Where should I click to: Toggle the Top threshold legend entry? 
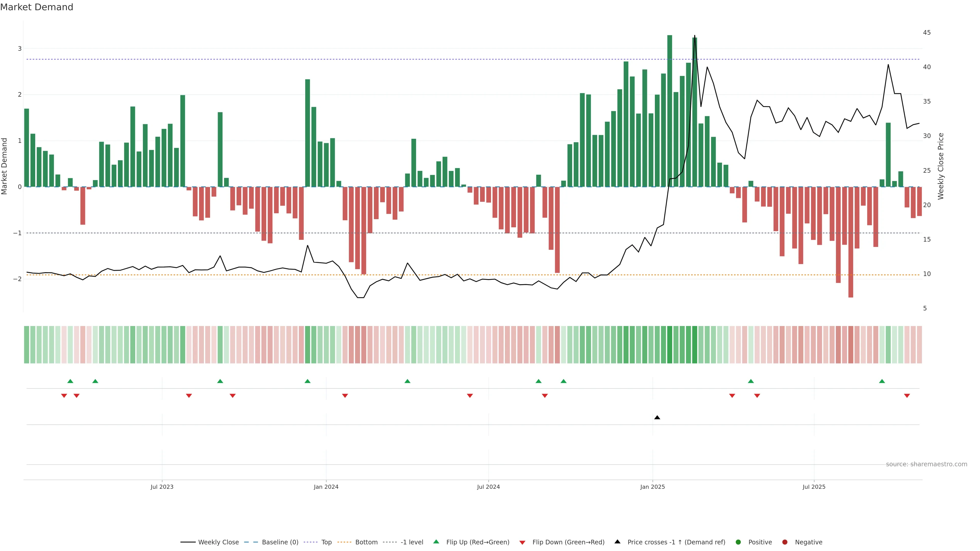coord(326,542)
